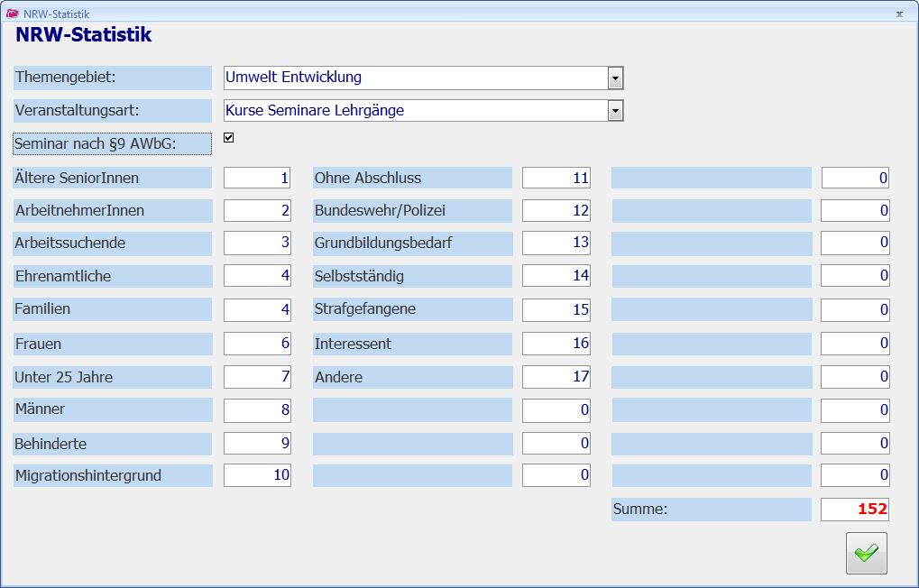Select the Umwelt Entwicklung combo box field
This screenshot has width=919, height=588.
point(415,78)
